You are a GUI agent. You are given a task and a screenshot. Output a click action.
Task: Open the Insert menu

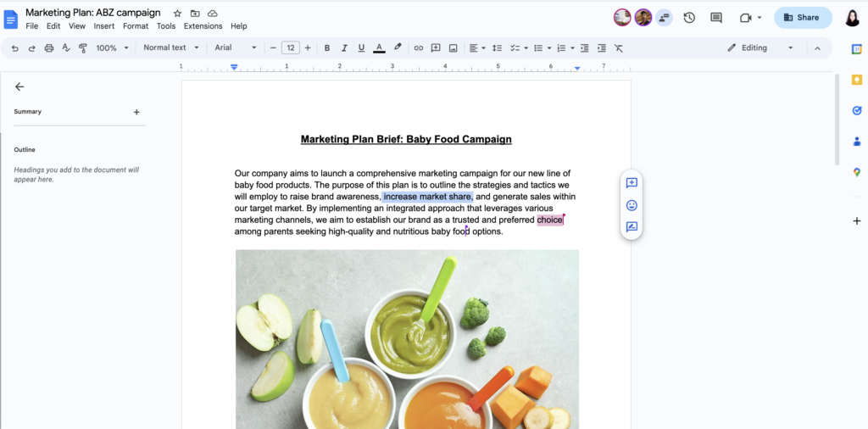(x=104, y=26)
